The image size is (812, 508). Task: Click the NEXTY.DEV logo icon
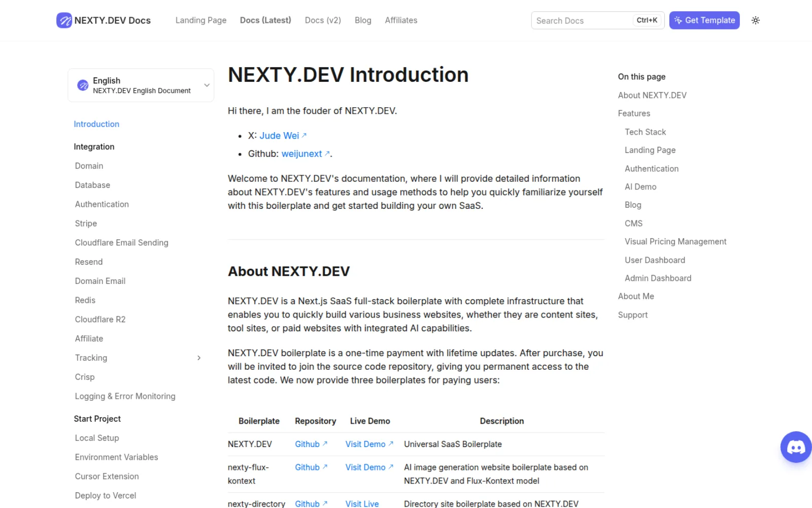(64, 20)
